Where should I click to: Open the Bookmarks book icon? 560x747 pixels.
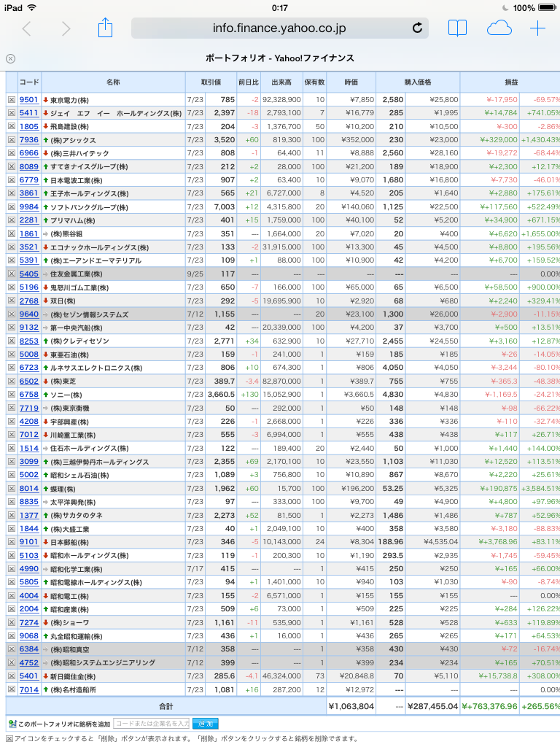[x=457, y=28]
